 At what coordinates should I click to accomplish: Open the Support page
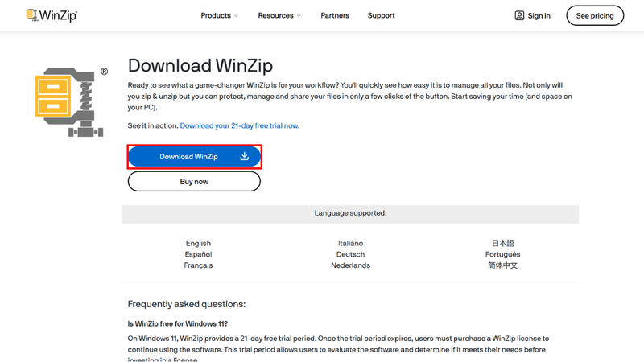381,15
